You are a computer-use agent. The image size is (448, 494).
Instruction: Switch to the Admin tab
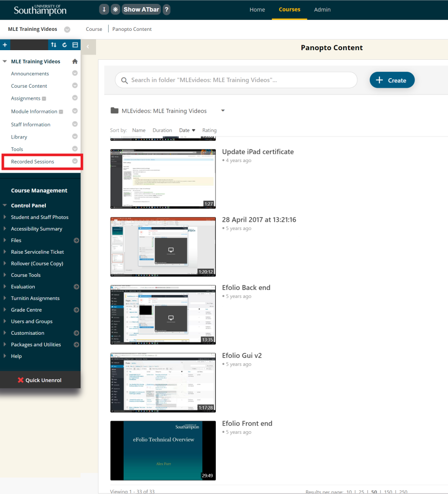coord(322,10)
